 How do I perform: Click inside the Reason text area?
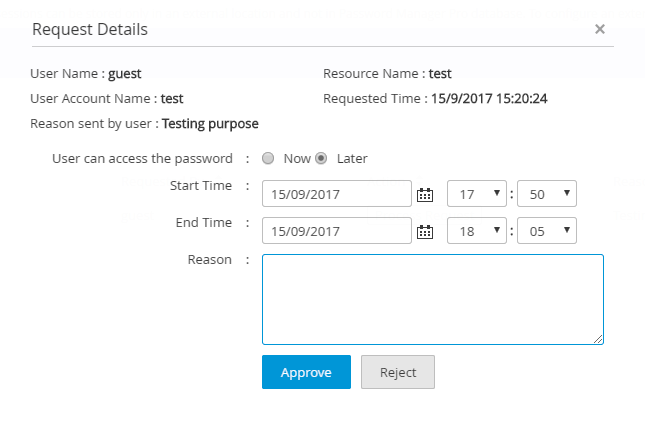(433, 299)
